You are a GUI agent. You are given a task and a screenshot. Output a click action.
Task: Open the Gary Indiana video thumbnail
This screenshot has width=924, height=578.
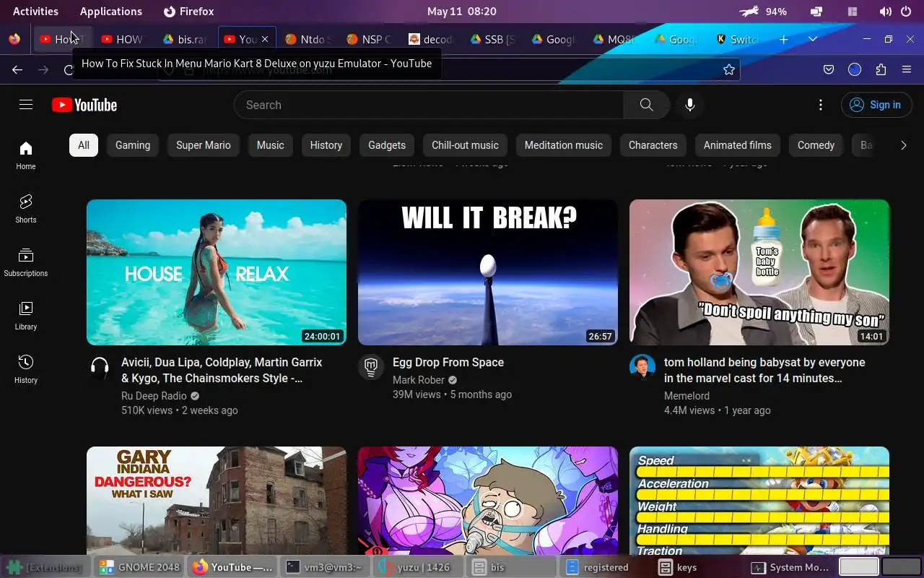[x=217, y=501]
